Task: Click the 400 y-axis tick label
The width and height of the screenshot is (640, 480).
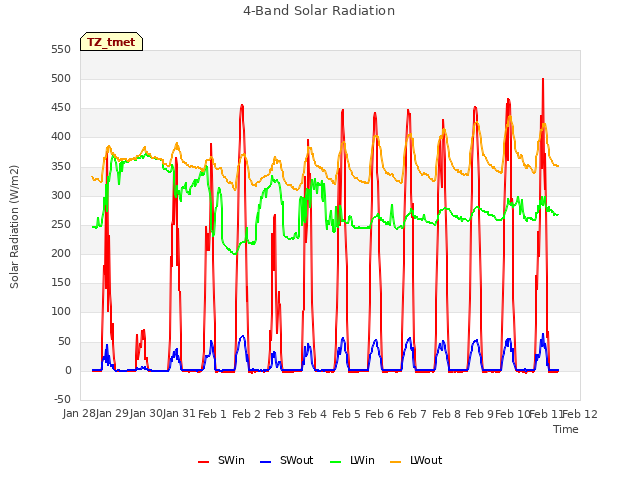Action: click(x=61, y=137)
